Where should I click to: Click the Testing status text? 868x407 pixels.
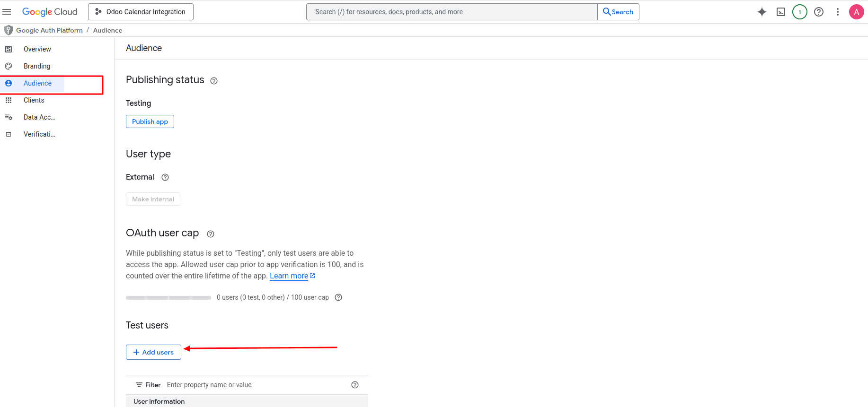pyautogui.click(x=139, y=103)
